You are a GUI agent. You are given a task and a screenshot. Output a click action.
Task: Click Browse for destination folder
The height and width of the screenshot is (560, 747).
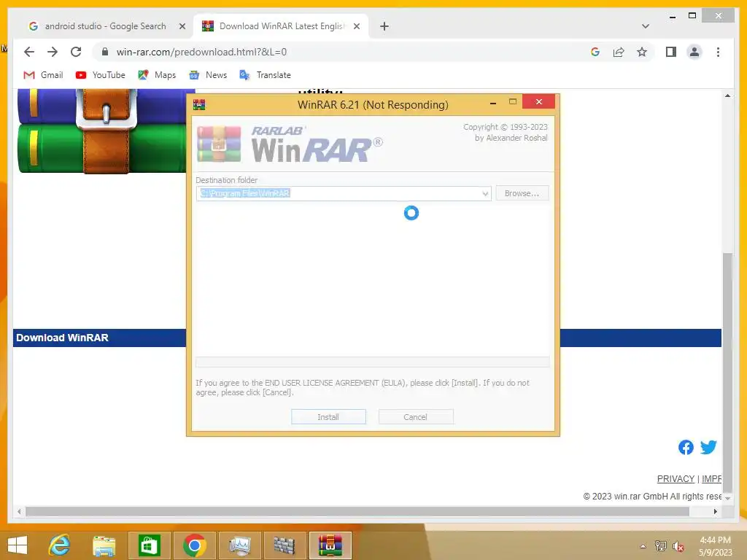[x=522, y=193]
